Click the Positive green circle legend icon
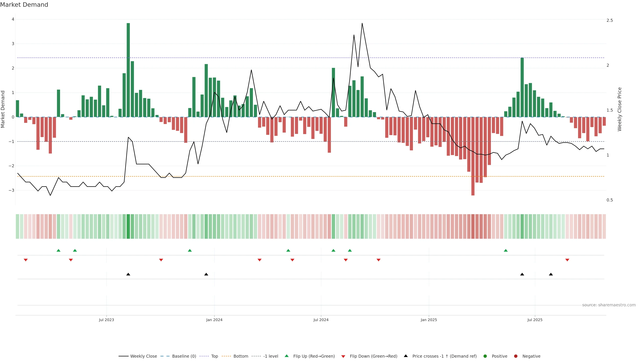Viewport: 644px width, 362px height. pos(485,356)
